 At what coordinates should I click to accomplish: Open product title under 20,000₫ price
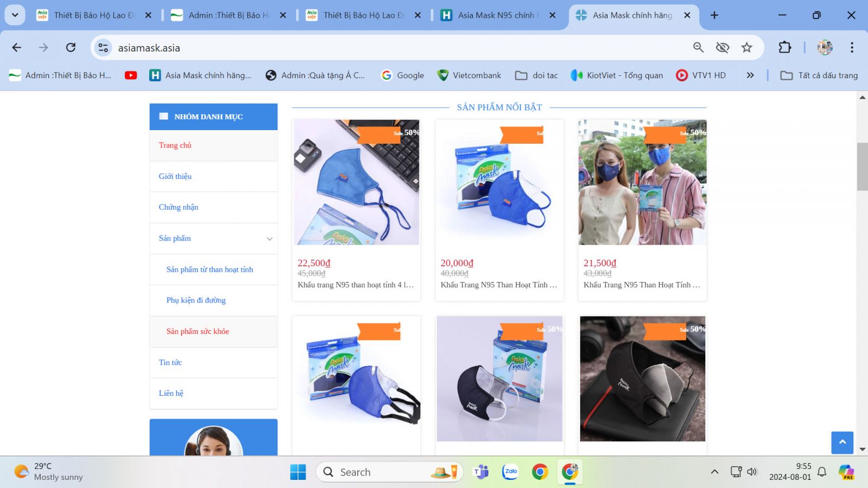499,285
